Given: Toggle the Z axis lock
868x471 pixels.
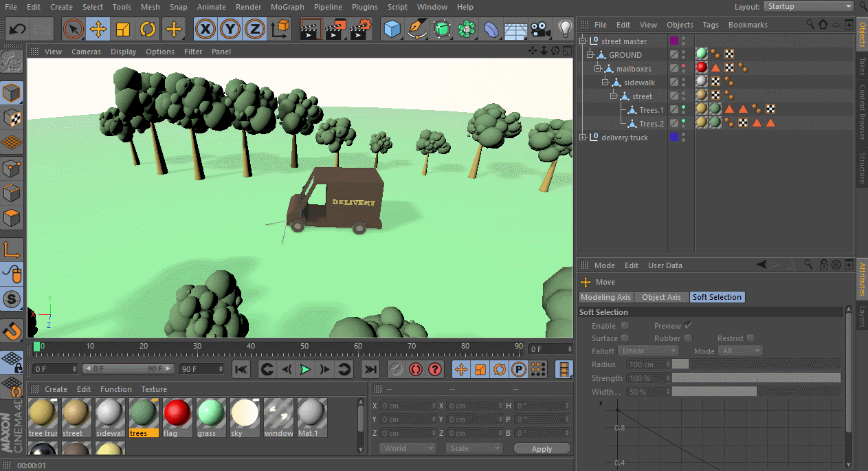Looking at the screenshot, I should 254,29.
